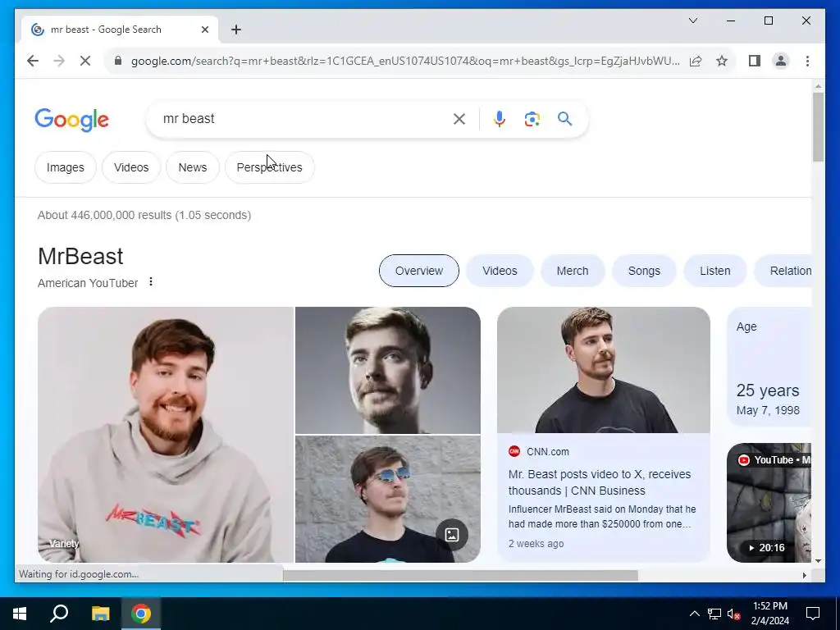The image size is (840, 630).
Task: Filter results by Videos chip
Action: coord(131,167)
